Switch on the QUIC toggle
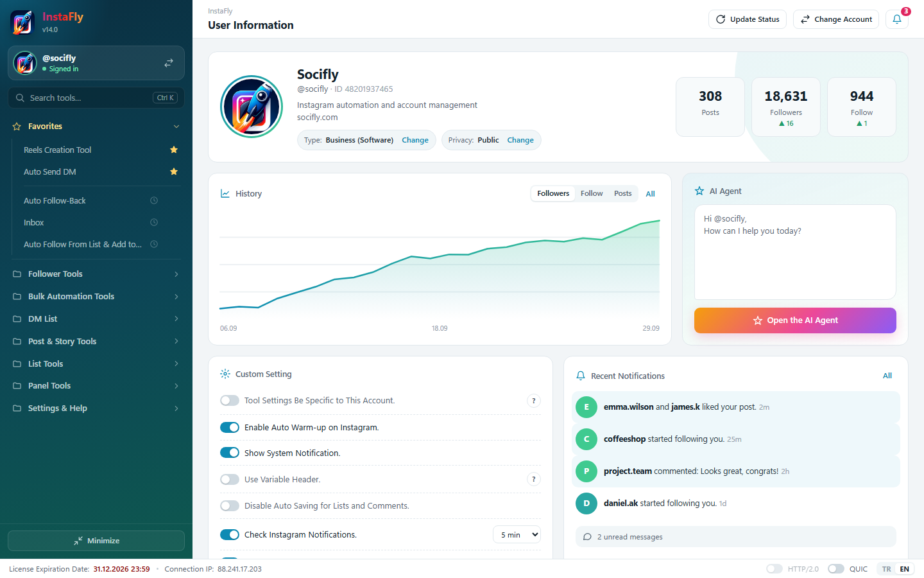Viewport: 924px width, 578px height. click(x=836, y=569)
